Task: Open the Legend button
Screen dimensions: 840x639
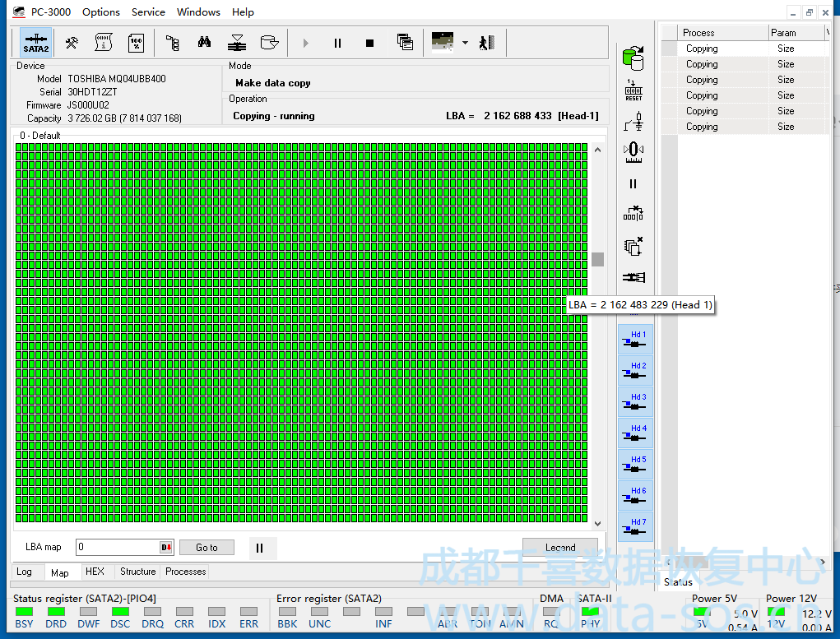Action: point(559,548)
